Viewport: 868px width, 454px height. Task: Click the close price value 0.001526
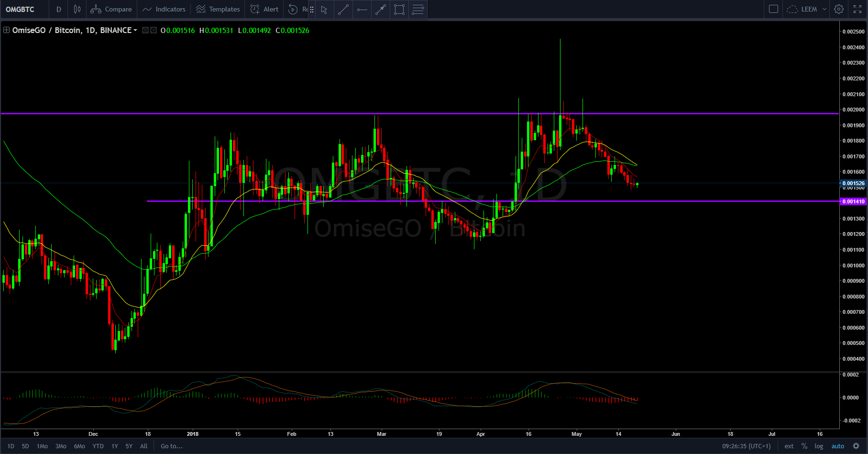(x=295, y=30)
